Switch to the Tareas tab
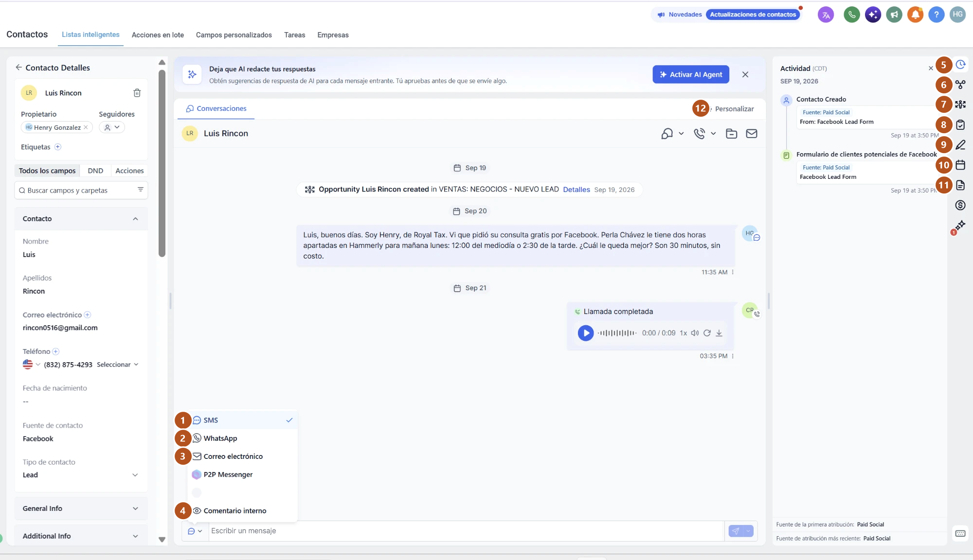Image resolution: width=973 pixels, height=560 pixels. click(x=295, y=35)
